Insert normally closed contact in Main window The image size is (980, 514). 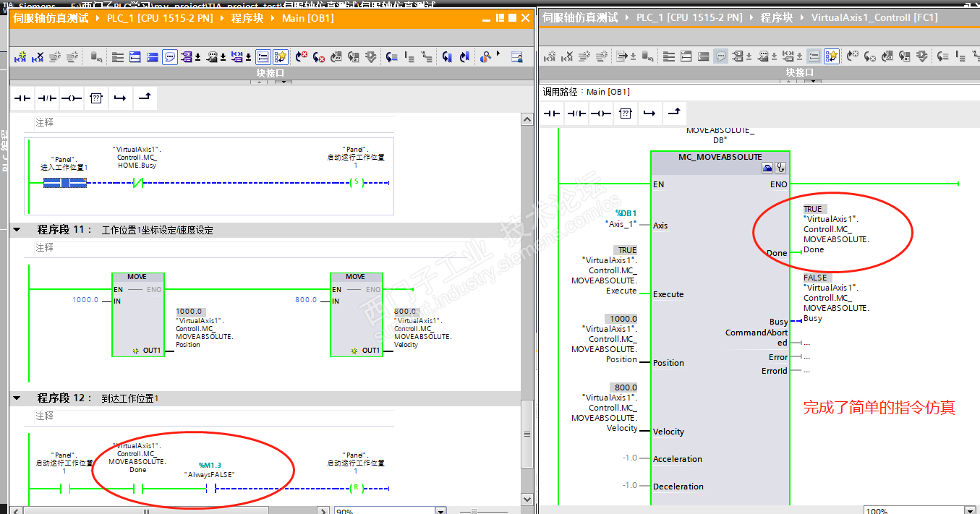point(47,98)
